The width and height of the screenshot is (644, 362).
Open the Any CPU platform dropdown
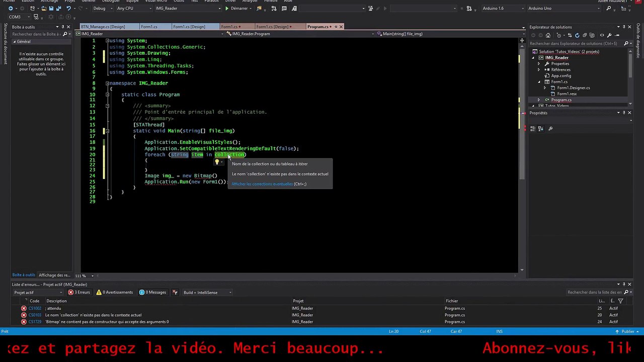click(x=133, y=9)
